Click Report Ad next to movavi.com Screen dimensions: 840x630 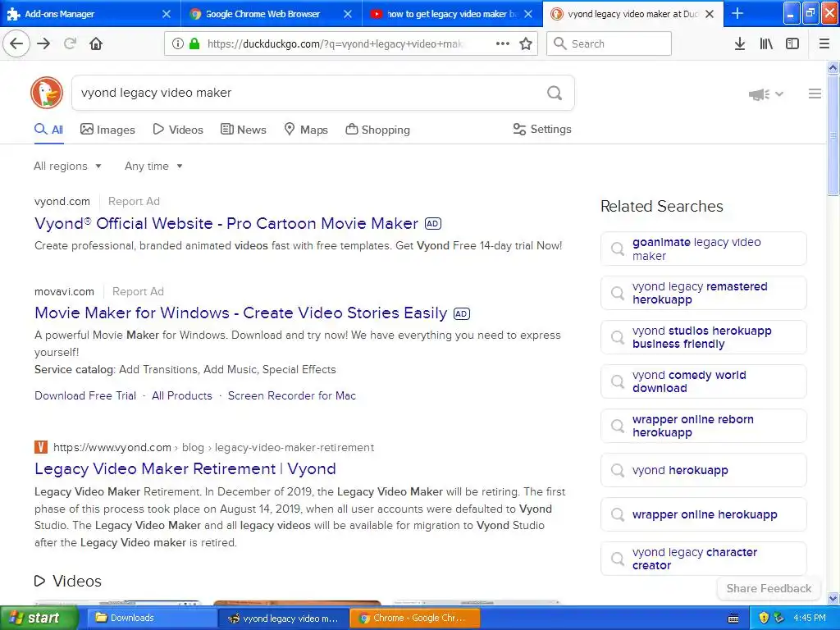(138, 291)
